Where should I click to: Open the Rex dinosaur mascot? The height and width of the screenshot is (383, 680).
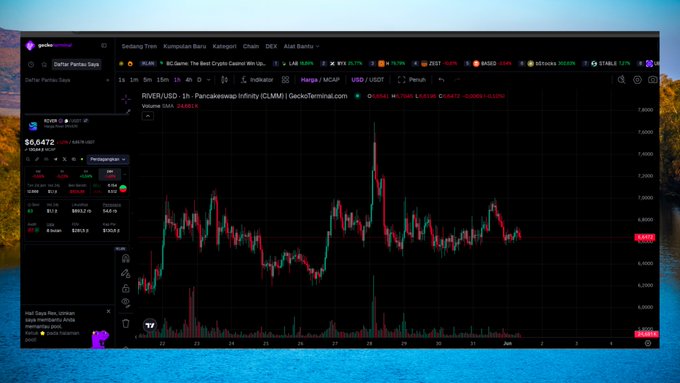(x=100, y=340)
